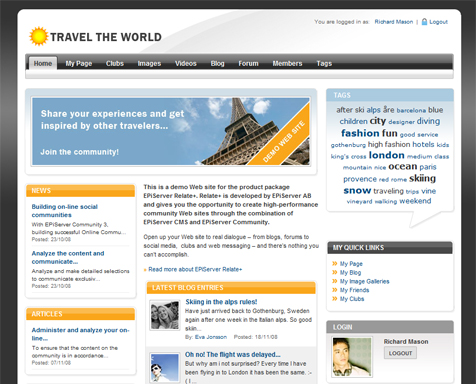The height and width of the screenshot is (384, 476).
Task: Select the 'hotels' tag
Action: [423, 144]
